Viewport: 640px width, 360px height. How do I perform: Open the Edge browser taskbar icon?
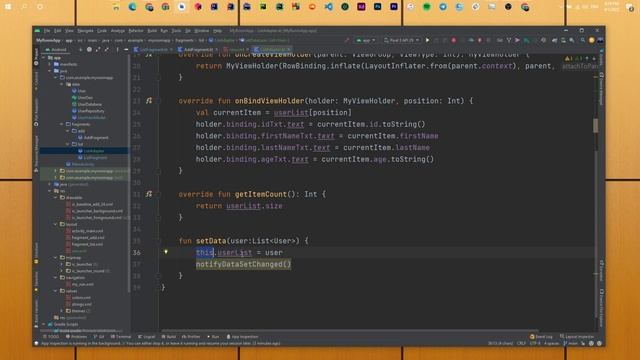pos(133,7)
